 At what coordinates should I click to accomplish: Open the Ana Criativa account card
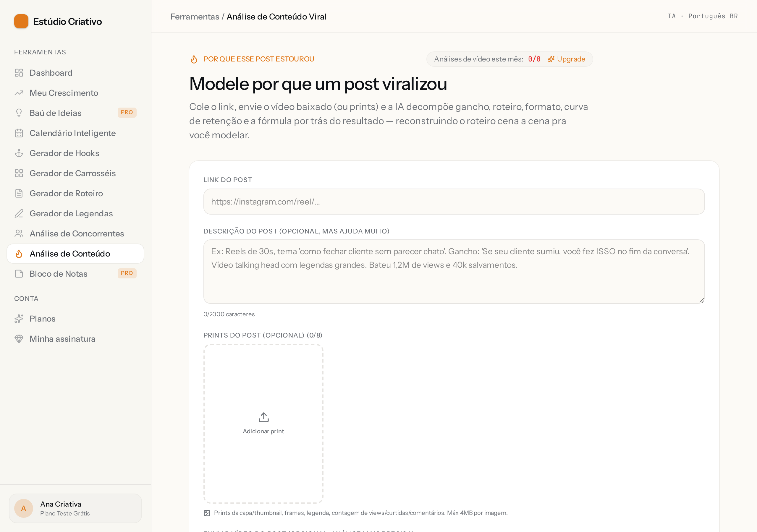point(75,508)
